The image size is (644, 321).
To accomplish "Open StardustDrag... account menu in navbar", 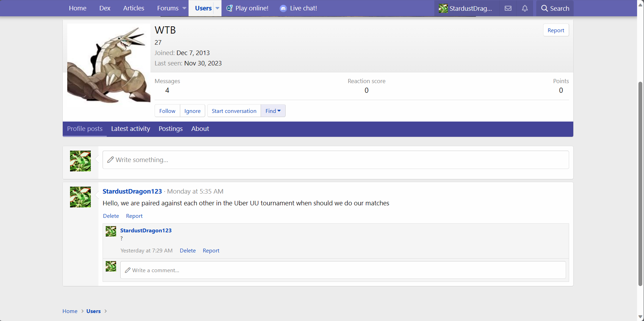I will point(465,8).
